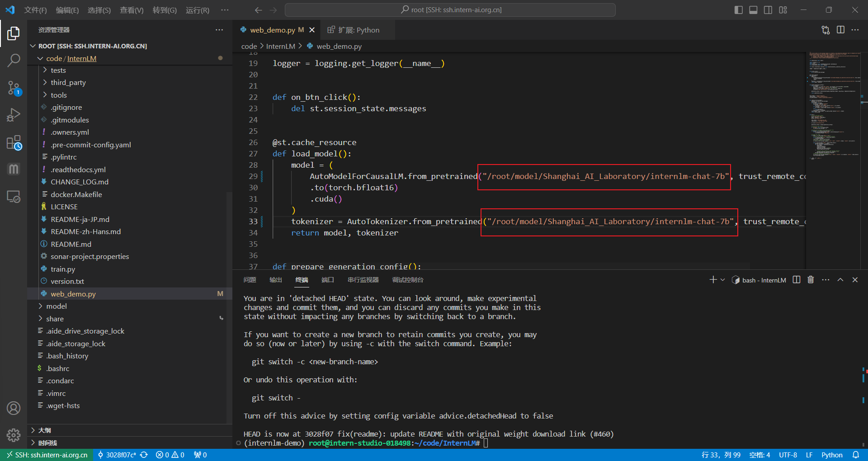This screenshot has width=868, height=461.
Task: Switch to the Output panel tab
Action: click(276, 280)
